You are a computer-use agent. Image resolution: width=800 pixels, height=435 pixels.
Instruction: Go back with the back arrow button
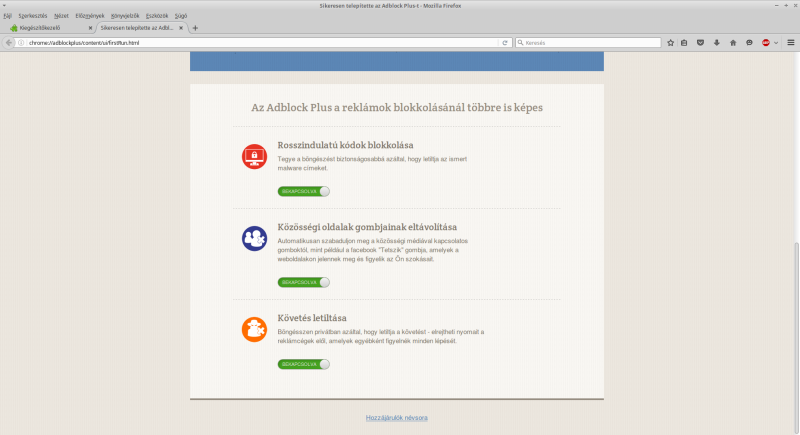(x=9, y=43)
